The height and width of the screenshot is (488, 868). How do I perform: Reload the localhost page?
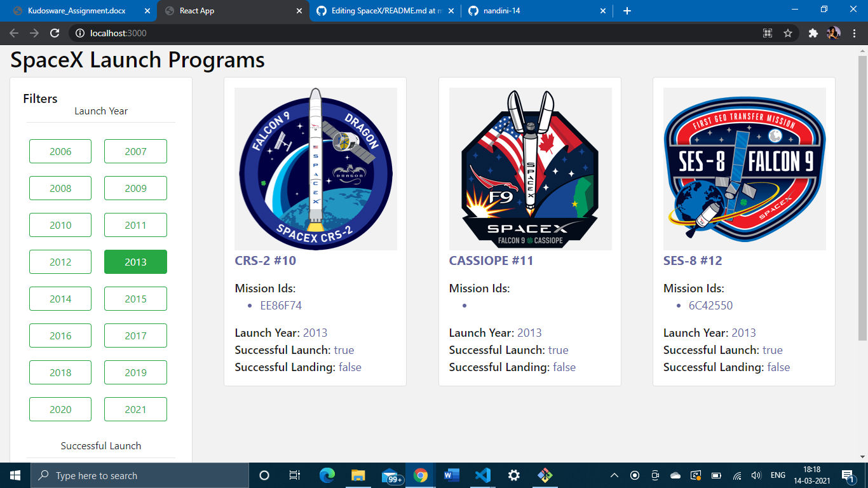point(55,33)
